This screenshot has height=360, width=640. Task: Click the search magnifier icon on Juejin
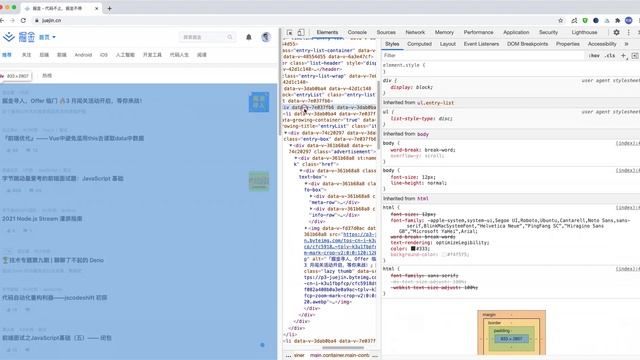pos(230,37)
